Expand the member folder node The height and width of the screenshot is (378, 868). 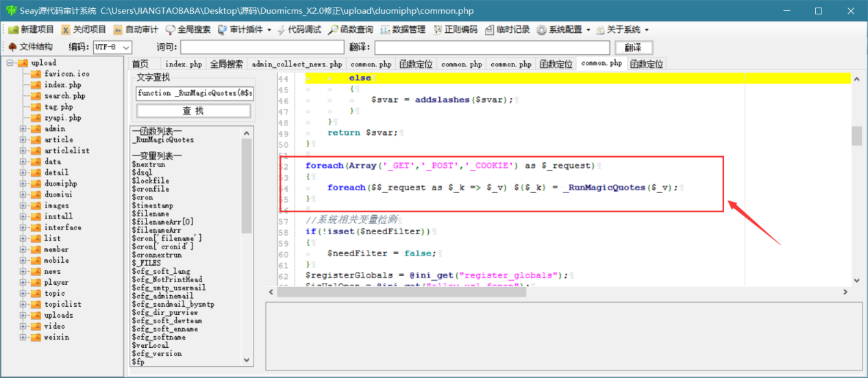pyautogui.click(x=23, y=249)
